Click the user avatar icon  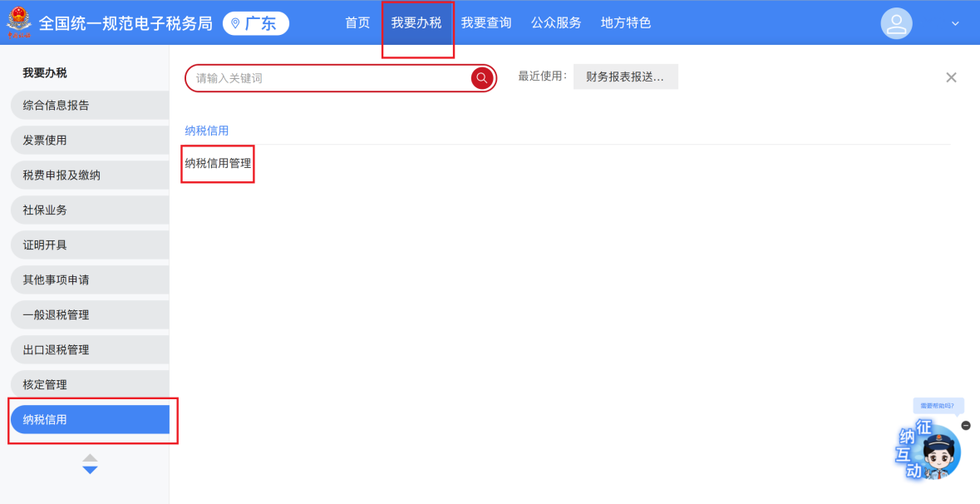pyautogui.click(x=896, y=23)
